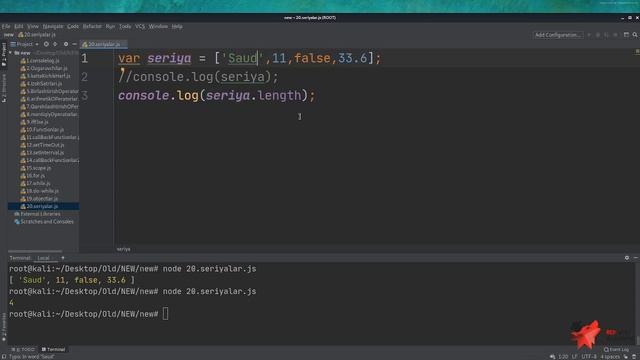Click the Search Everywhere magnifier icon
The image size is (640, 360).
[635, 35]
